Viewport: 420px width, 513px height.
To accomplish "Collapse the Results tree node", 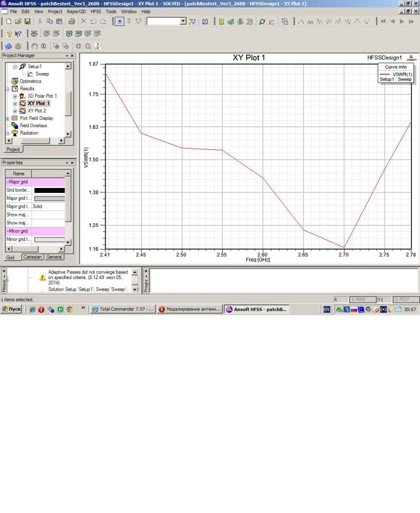I will (8, 89).
